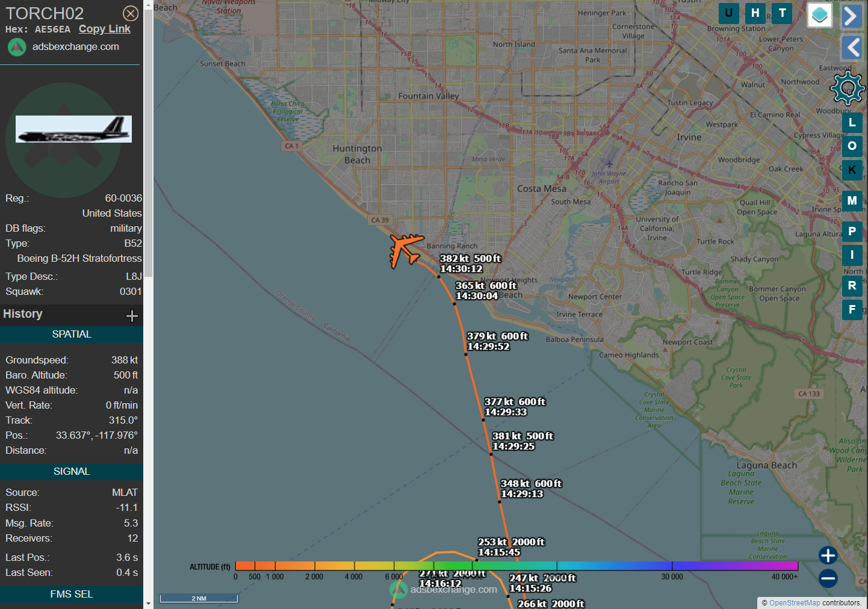Click the Hex AE56EA value
Image resolution: width=868 pixels, height=609 pixels.
coord(52,29)
